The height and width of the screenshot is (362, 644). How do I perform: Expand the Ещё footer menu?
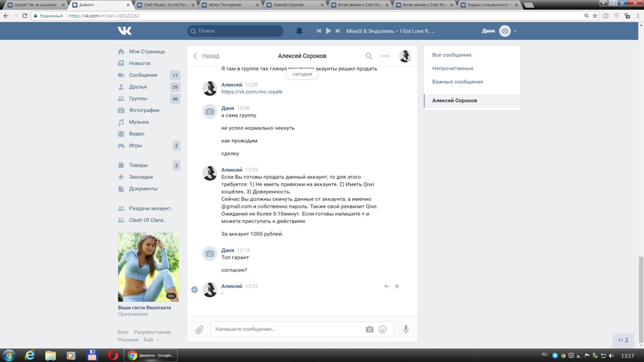[148, 340]
